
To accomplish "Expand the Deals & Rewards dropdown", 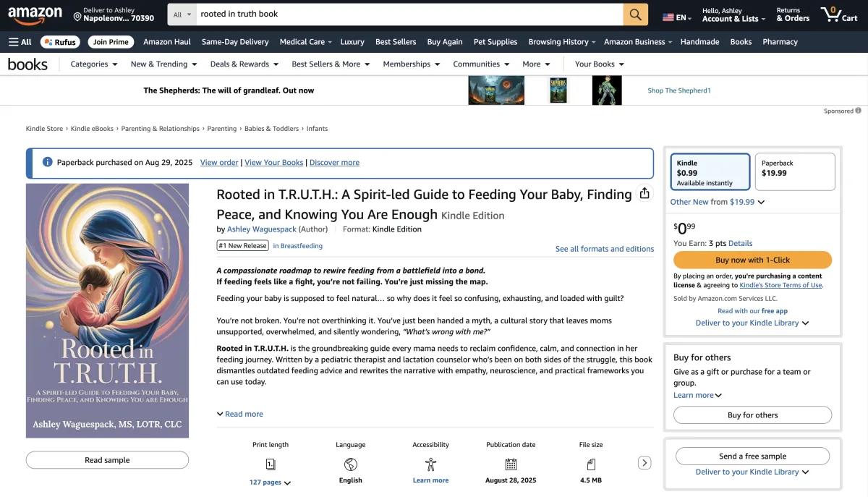I will coord(244,64).
